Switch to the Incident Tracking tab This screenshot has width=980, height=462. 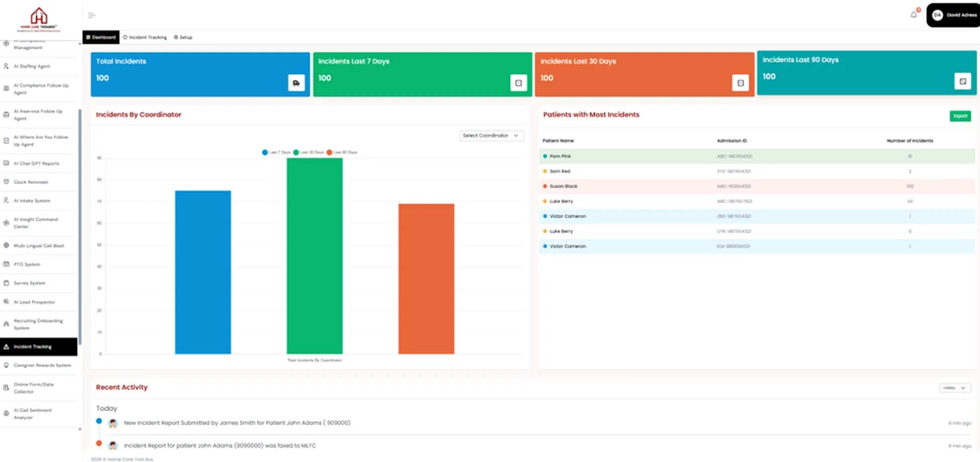145,37
